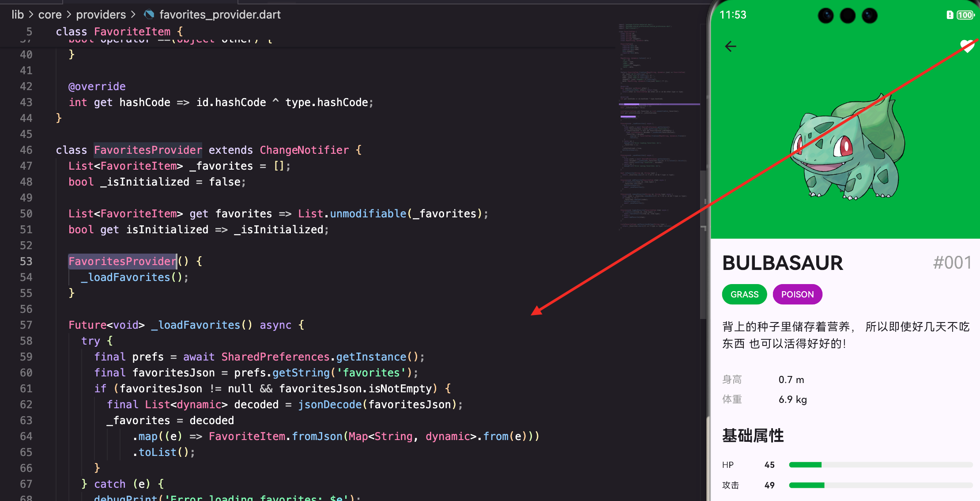The image size is (980, 501).
Task: Click the FavoritesProvider constructor name
Action: pos(122,261)
